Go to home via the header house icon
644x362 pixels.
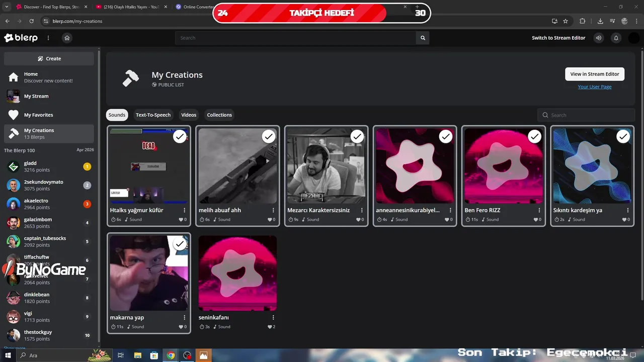[x=67, y=38]
